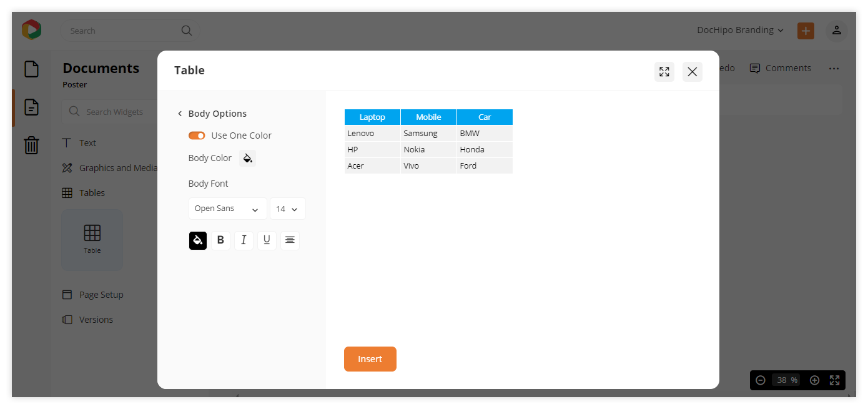The image size is (868, 409).
Task: Open the font size 14 dropdown
Action: (288, 209)
